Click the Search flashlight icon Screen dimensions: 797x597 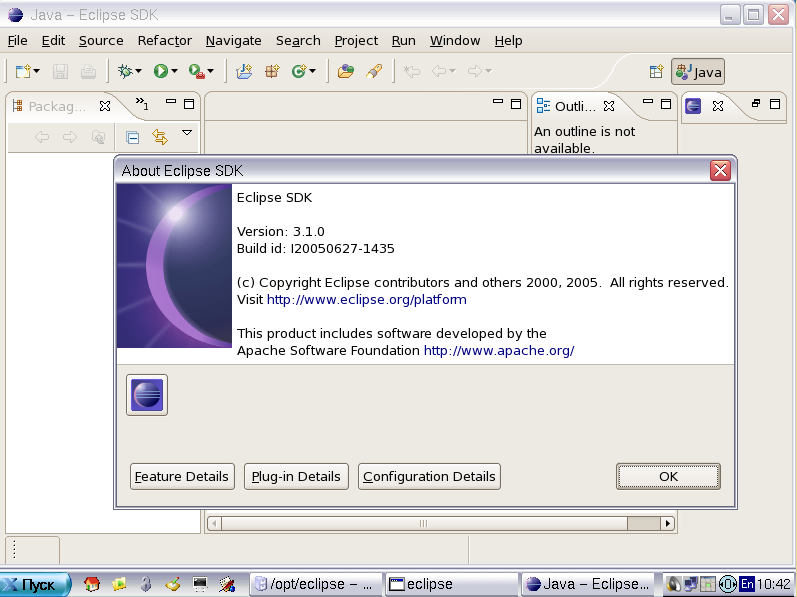(x=374, y=71)
